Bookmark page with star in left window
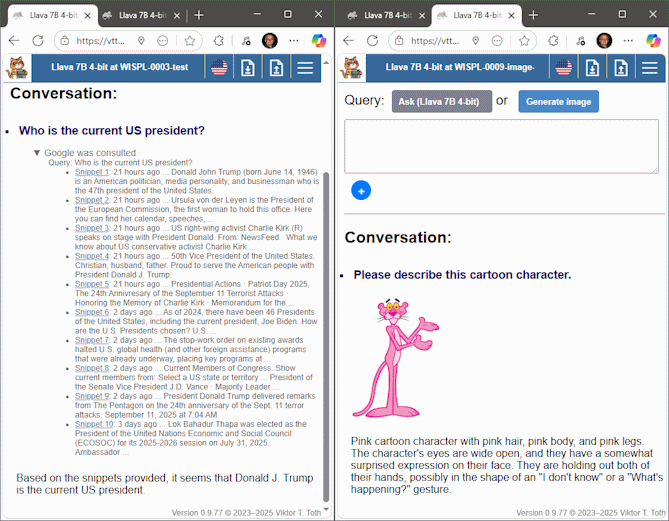This screenshot has height=521, width=669. tap(190, 41)
